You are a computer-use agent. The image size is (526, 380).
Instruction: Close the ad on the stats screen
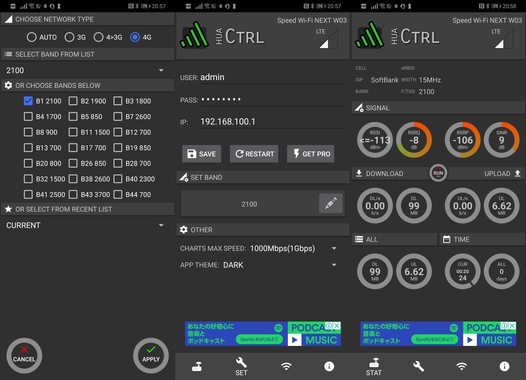point(512,325)
